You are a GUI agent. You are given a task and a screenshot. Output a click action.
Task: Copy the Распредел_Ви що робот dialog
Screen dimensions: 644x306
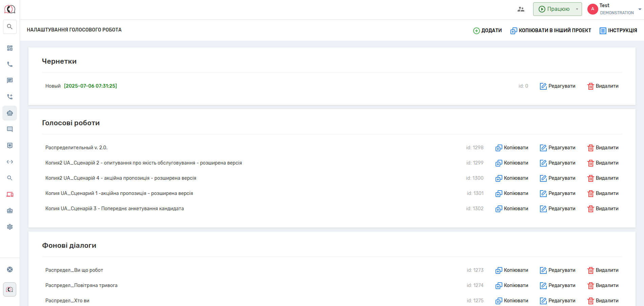coord(512,270)
